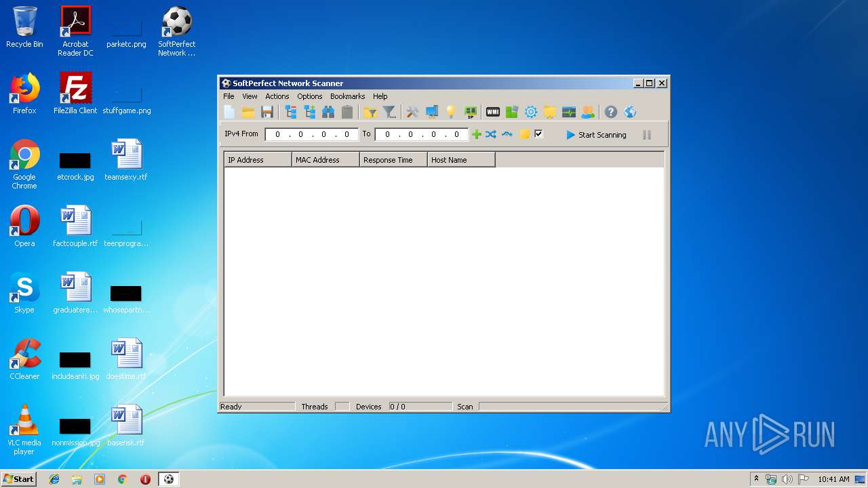Click the light bulb icon
Screen dimensions: 868x488
pos(450,113)
